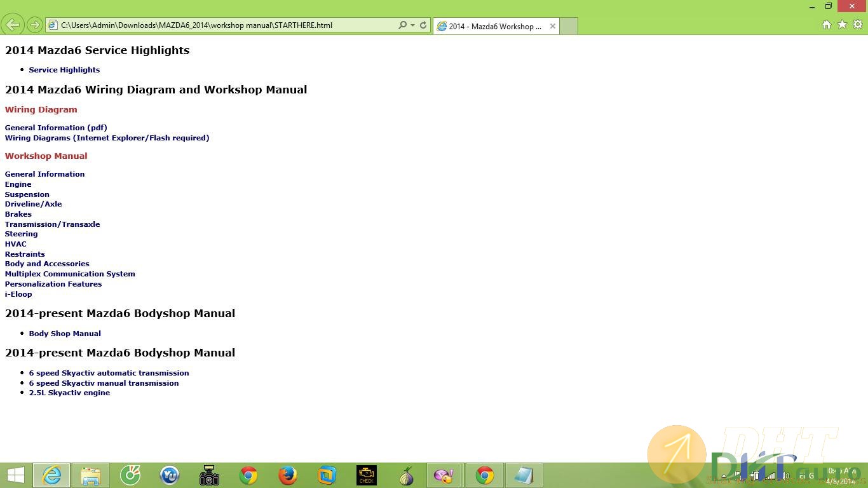Close the Mazda6 Workshop tab

553,26
